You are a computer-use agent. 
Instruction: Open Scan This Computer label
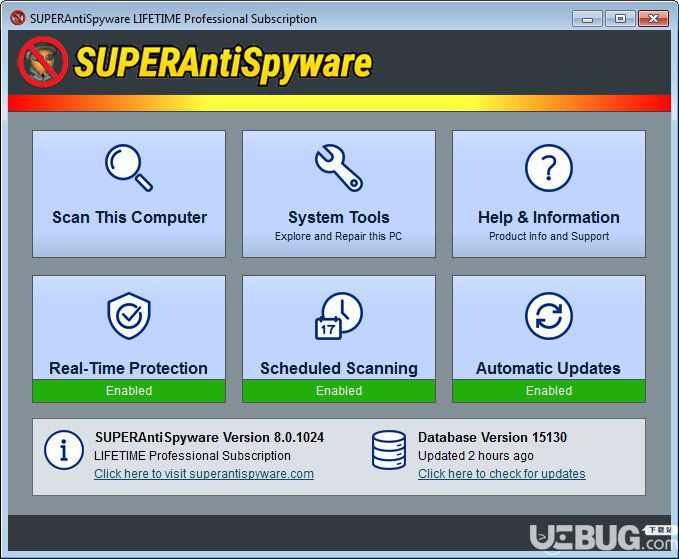point(129,217)
